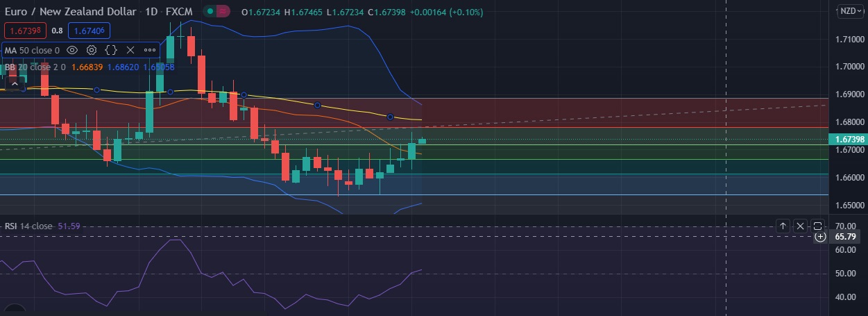
Task: Click the 65.79 RSI axis label
Action: click(x=844, y=237)
